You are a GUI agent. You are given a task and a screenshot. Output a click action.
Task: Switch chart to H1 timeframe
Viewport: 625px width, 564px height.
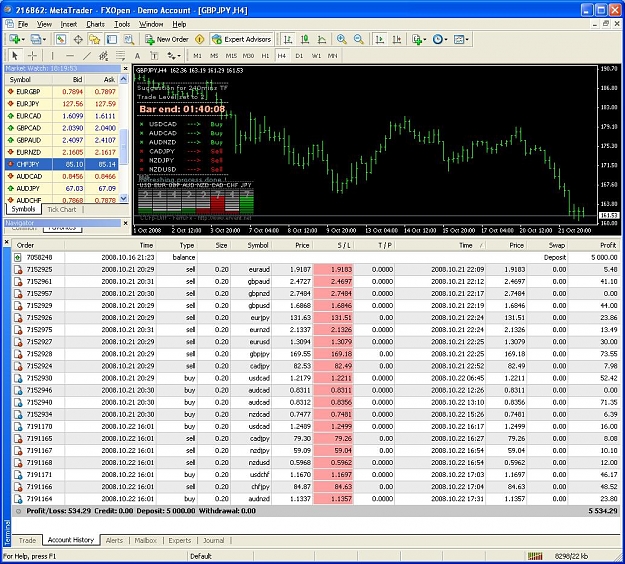(x=265, y=56)
